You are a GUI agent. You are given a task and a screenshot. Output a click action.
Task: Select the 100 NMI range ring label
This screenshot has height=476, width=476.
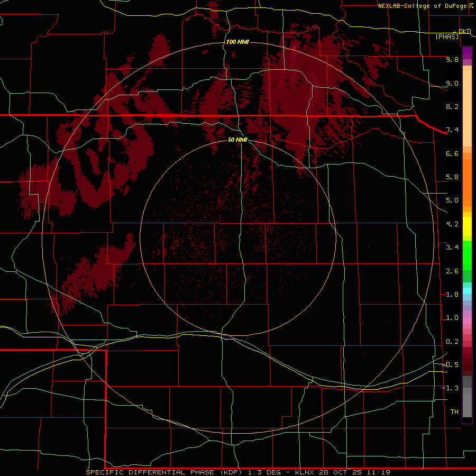pos(237,42)
